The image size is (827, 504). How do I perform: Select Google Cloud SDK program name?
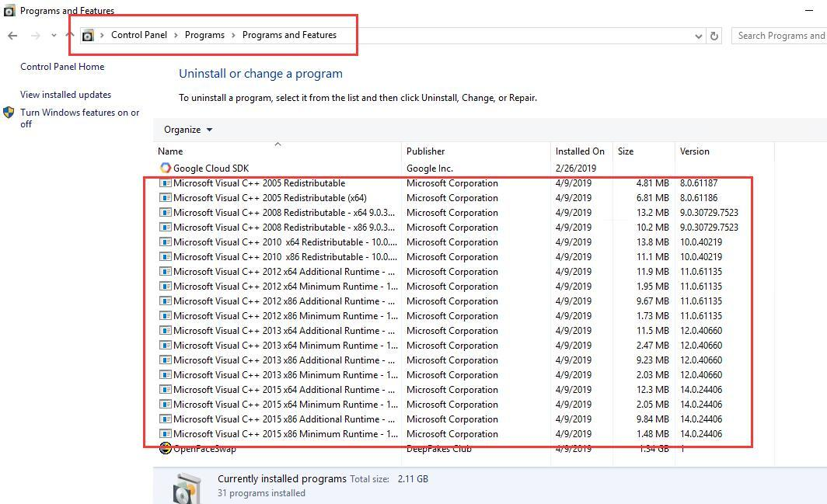211,169
